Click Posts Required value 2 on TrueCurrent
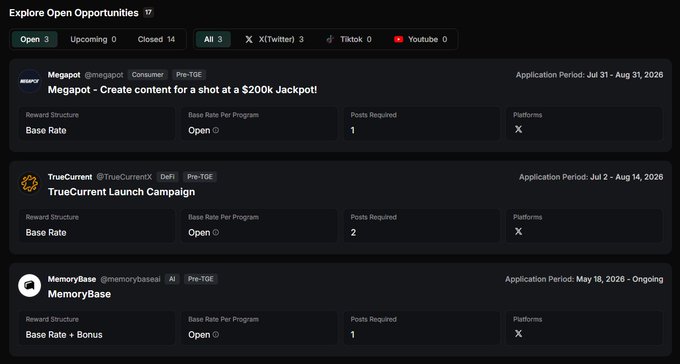The height and width of the screenshot is (364, 680). tap(353, 233)
